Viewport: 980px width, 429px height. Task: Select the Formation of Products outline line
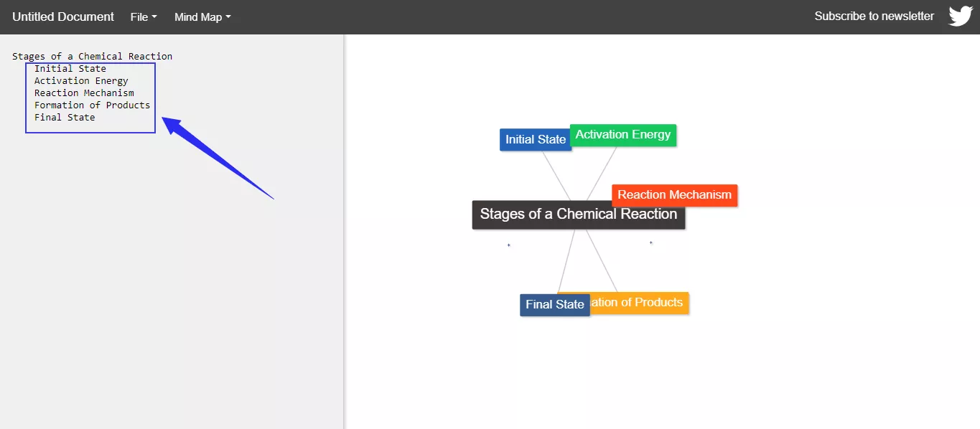92,105
